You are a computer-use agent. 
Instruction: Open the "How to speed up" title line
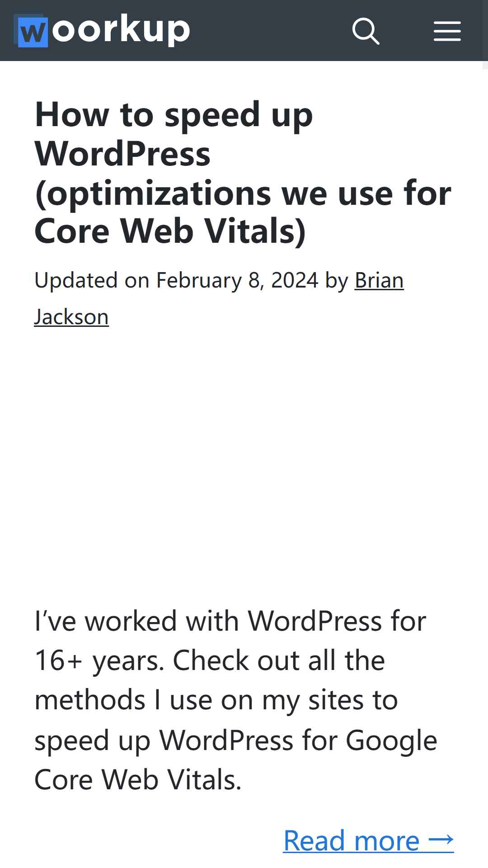tap(174, 115)
